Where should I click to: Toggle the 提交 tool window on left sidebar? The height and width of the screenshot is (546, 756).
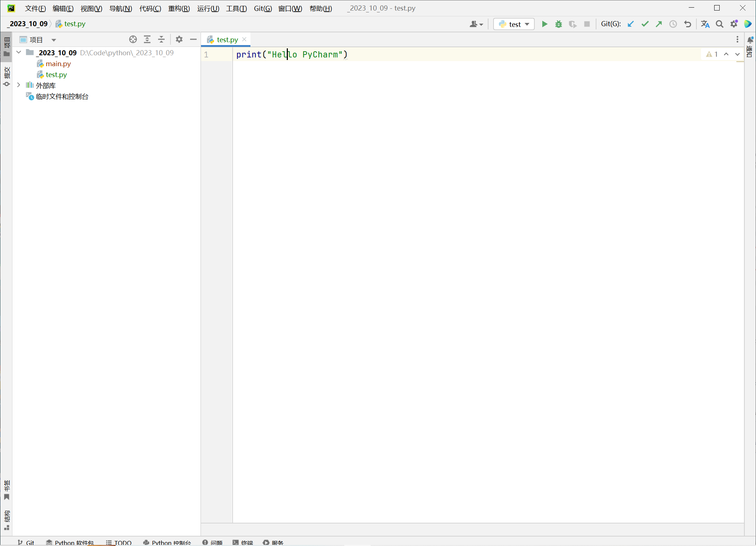click(7, 77)
